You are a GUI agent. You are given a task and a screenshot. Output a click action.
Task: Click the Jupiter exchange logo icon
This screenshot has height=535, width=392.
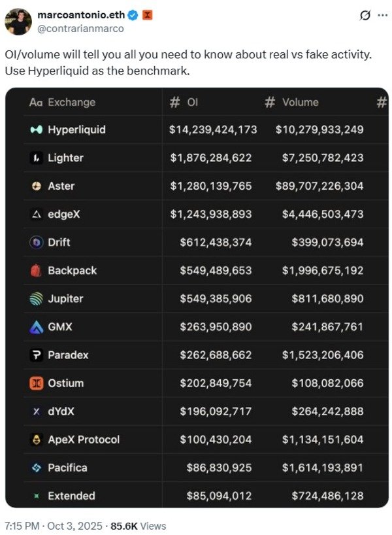click(x=37, y=298)
